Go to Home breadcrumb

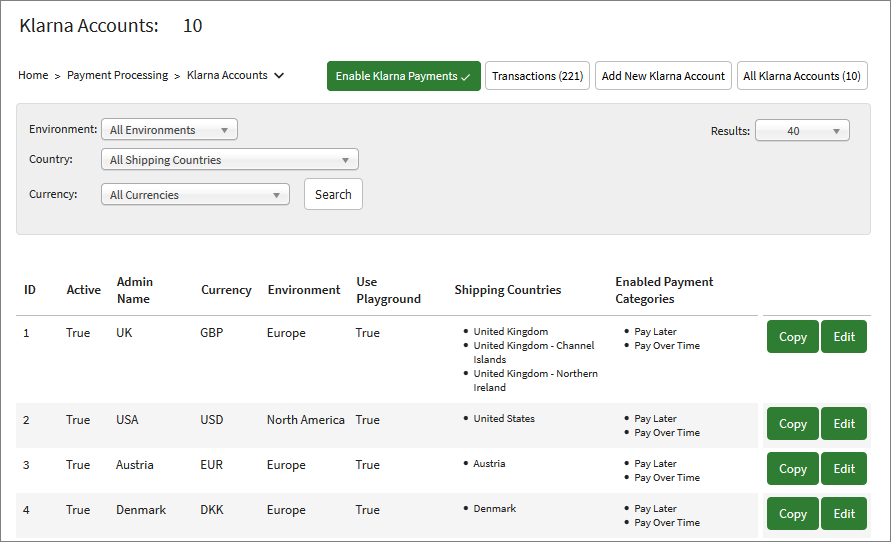tap(33, 75)
